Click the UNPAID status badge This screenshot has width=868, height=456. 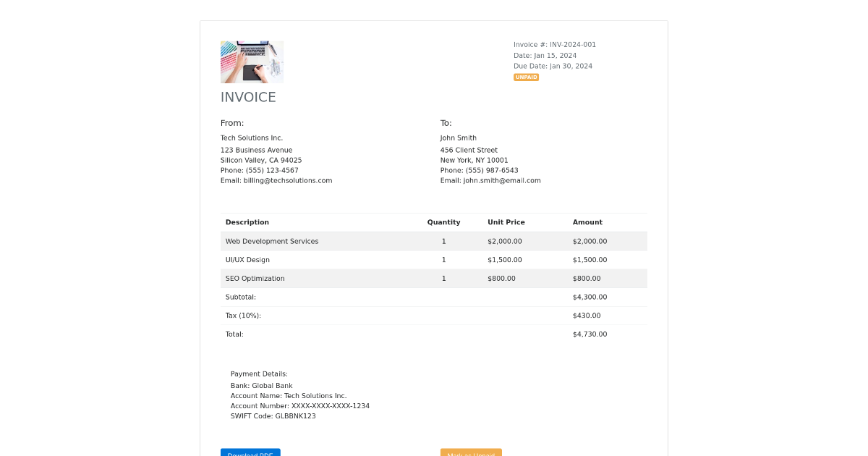526,77
